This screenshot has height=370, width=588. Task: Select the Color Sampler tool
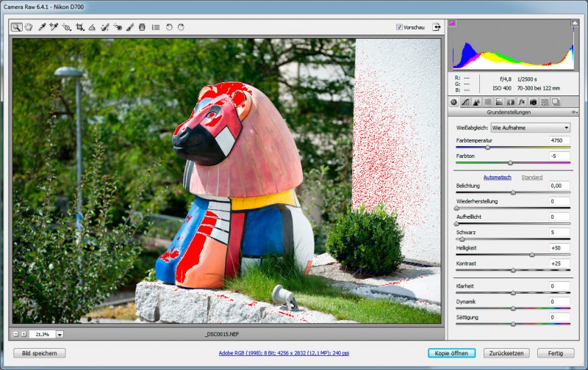54,27
